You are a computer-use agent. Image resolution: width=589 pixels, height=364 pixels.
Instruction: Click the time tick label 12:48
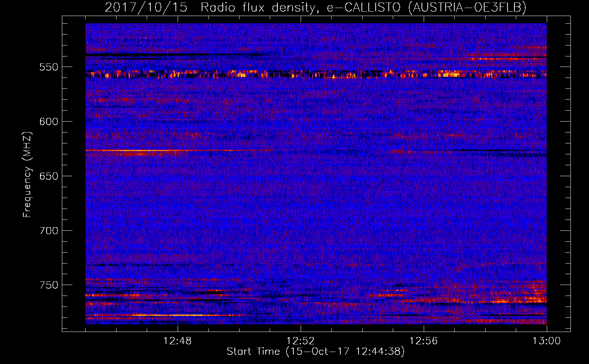click(x=178, y=341)
